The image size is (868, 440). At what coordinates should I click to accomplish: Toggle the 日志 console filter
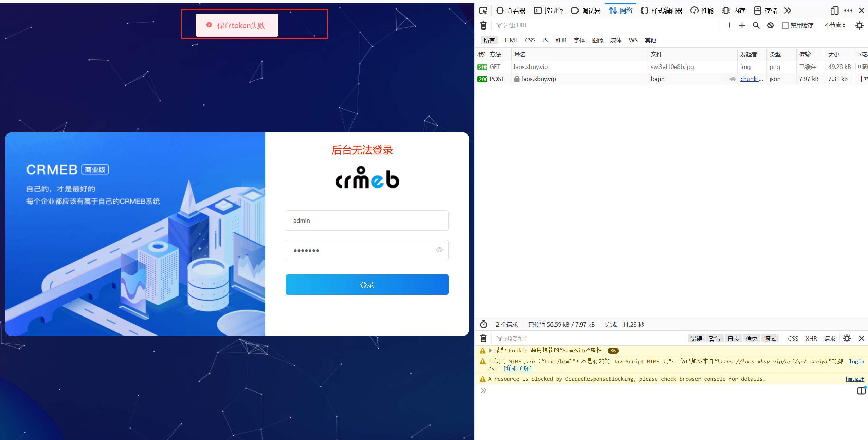coord(733,339)
